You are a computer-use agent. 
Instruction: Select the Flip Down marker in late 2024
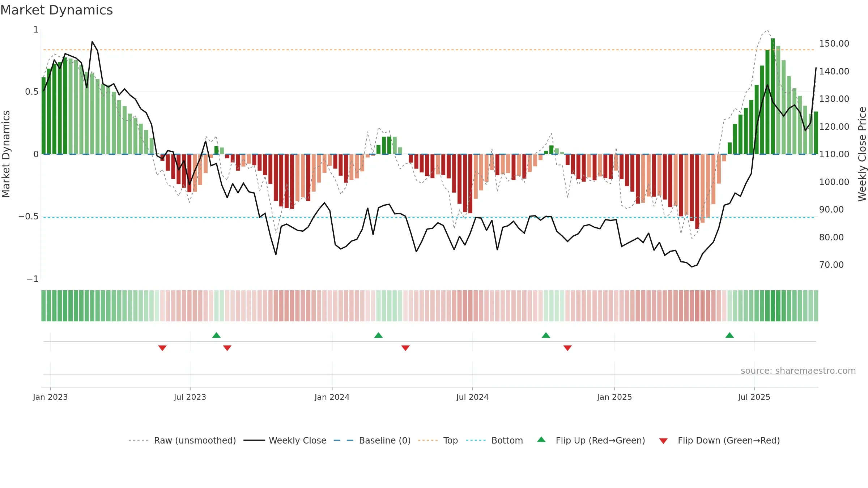567,348
